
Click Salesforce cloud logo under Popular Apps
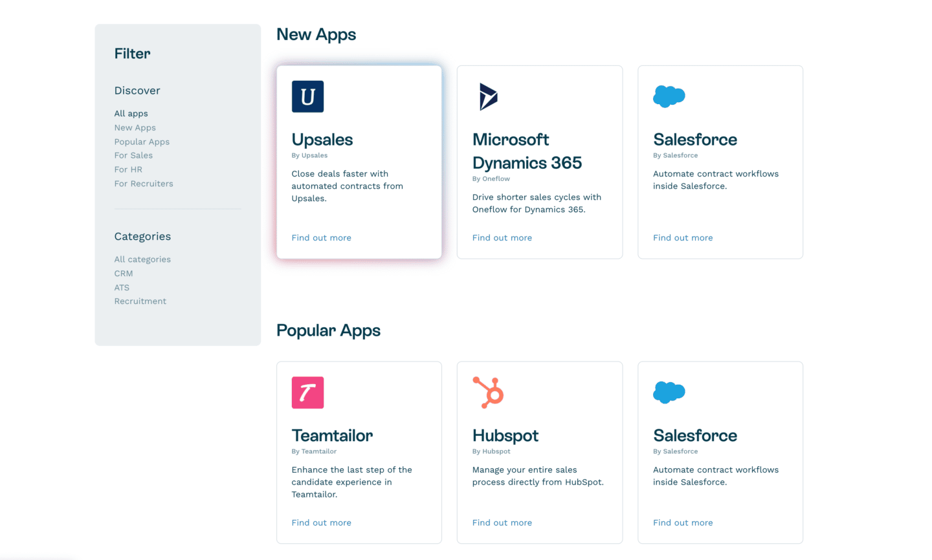coord(669,393)
